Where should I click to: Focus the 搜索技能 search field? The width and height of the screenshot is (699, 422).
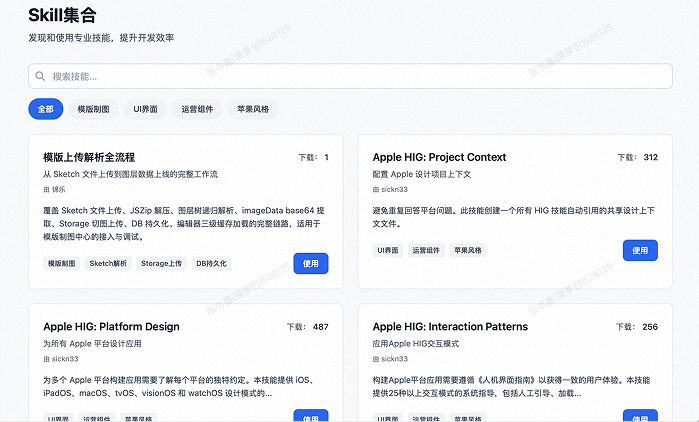(x=350, y=76)
